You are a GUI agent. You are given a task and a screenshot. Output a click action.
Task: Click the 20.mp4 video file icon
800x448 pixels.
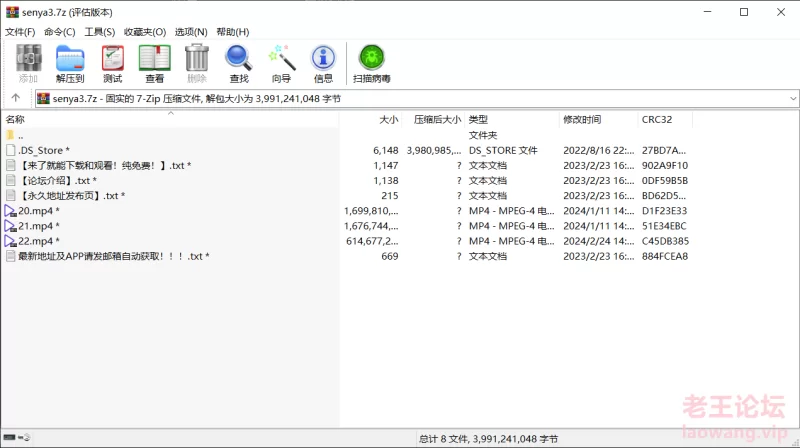(x=10, y=211)
